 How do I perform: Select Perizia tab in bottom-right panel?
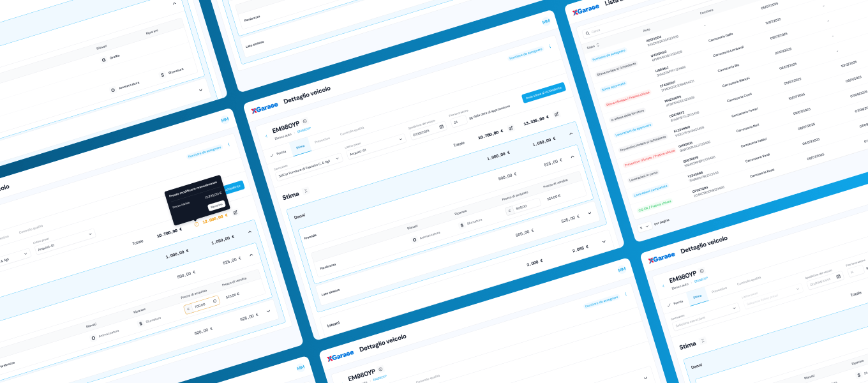[x=675, y=302]
